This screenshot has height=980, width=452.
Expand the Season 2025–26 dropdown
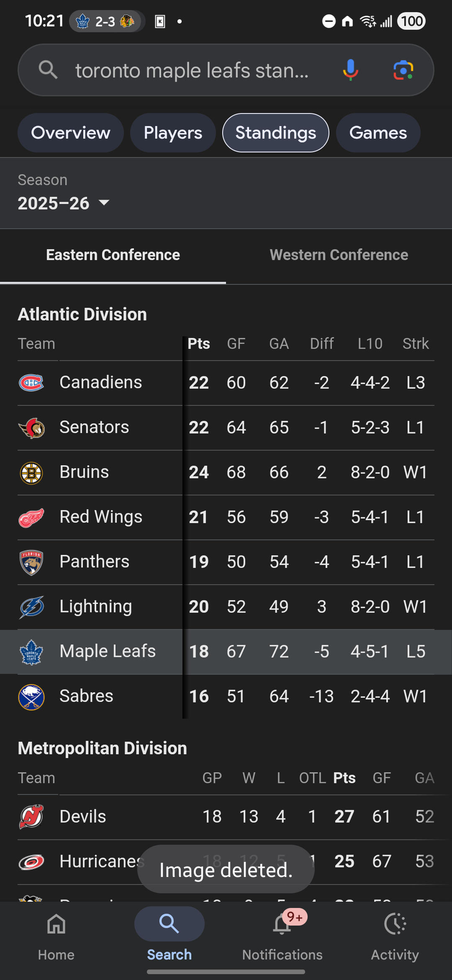(x=64, y=203)
